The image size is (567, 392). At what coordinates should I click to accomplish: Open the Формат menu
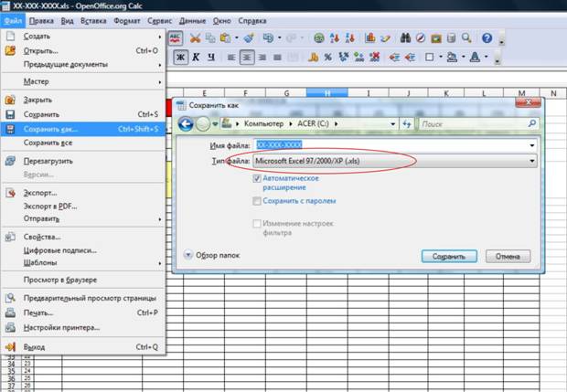tap(126, 21)
